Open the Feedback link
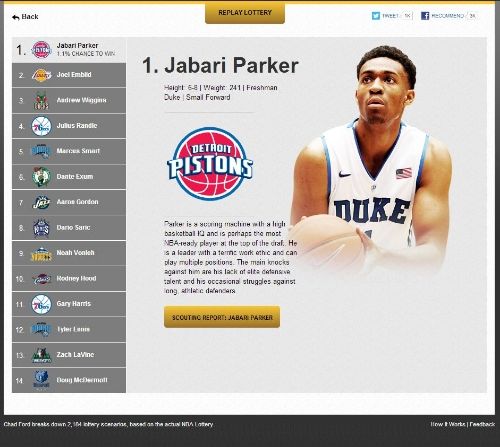 (x=482, y=424)
